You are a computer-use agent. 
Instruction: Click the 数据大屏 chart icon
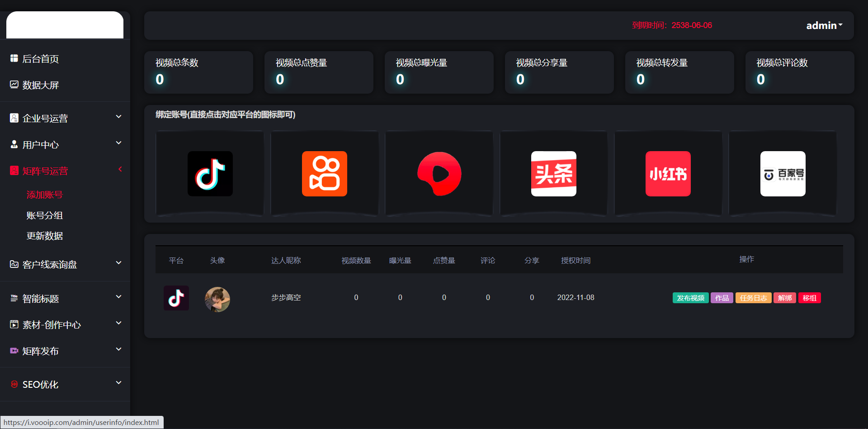[14, 85]
